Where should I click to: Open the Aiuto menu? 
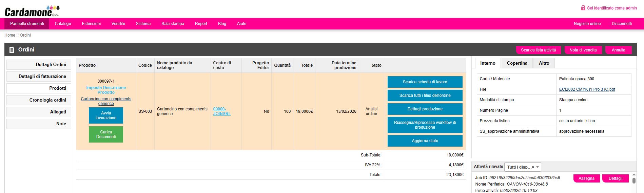pyautogui.click(x=242, y=24)
